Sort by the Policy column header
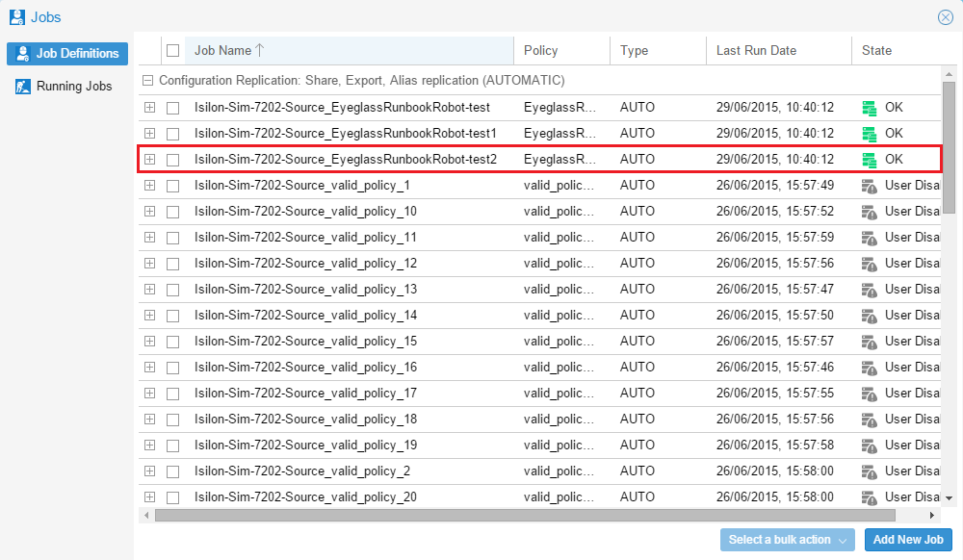This screenshot has height=560, width=963. [562, 50]
